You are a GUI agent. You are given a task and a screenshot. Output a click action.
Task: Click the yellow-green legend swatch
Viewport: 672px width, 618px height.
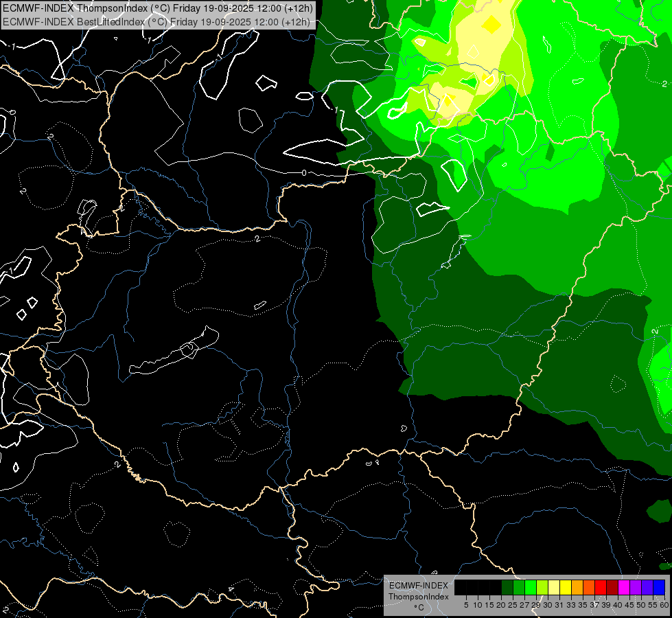(542, 587)
